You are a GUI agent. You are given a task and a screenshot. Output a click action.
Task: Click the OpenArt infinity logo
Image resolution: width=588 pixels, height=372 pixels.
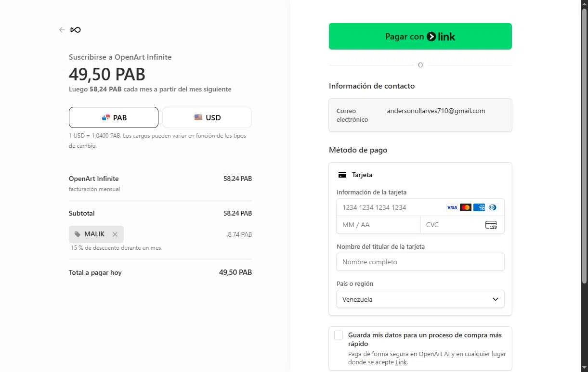(x=76, y=30)
